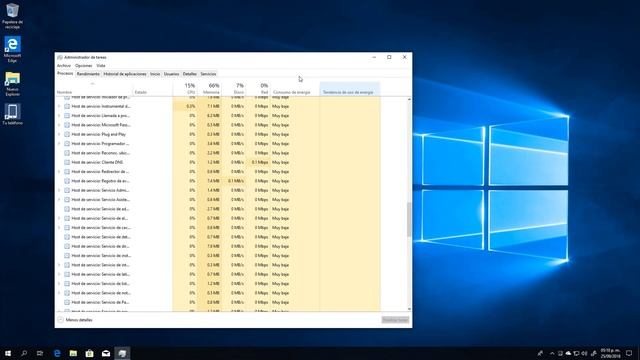This screenshot has width=640, height=360.
Task: Click the Windows Start button
Action: click(8, 353)
